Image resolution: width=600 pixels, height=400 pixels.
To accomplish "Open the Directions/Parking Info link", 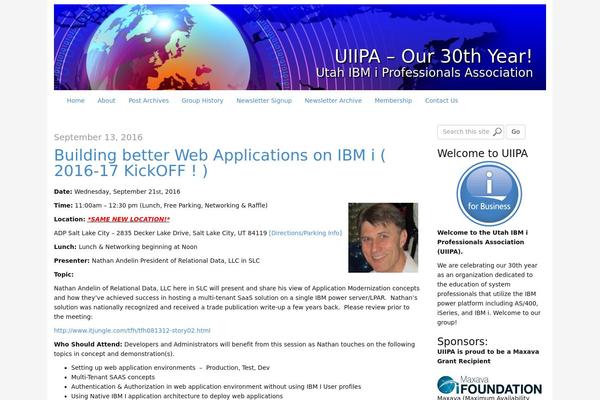I will [x=305, y=233].
